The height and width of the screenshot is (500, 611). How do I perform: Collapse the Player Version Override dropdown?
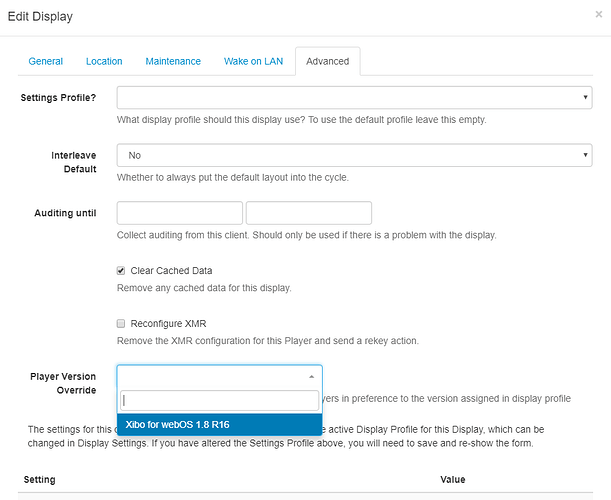pyautogui.click(x=219, y=376)
